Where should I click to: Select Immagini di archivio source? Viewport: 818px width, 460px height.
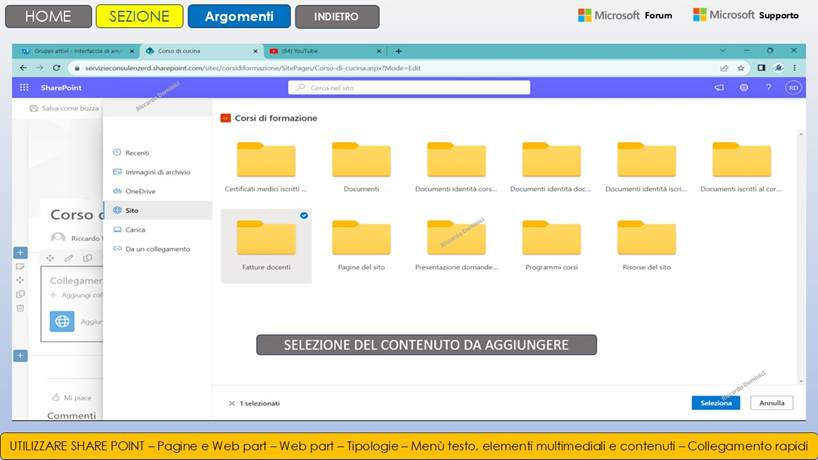tap(157, 172)
